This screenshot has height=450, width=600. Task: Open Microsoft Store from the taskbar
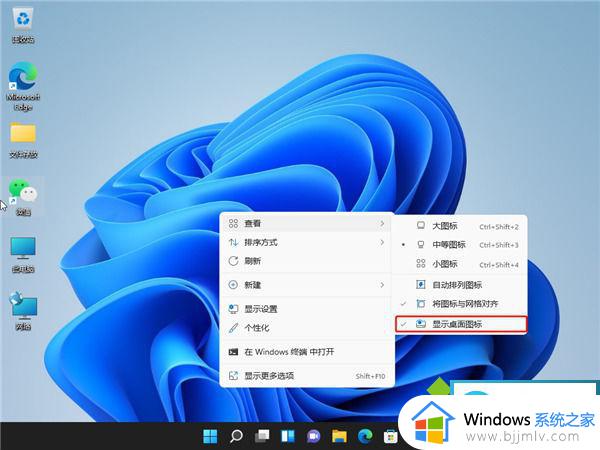coord(391,436)
